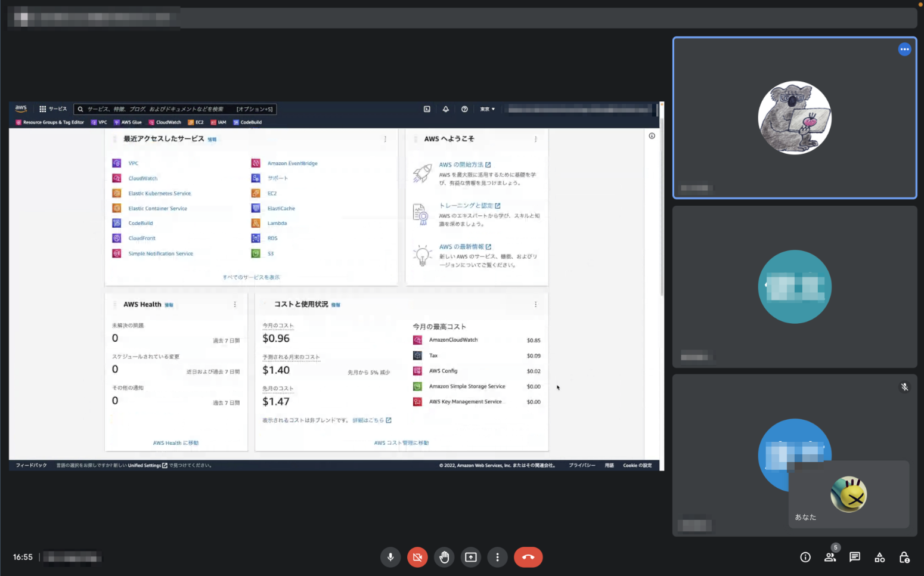Open IAM in favorites bar
Image resolution: width=924 pixels, height=576 pixels.
point(218,122)
